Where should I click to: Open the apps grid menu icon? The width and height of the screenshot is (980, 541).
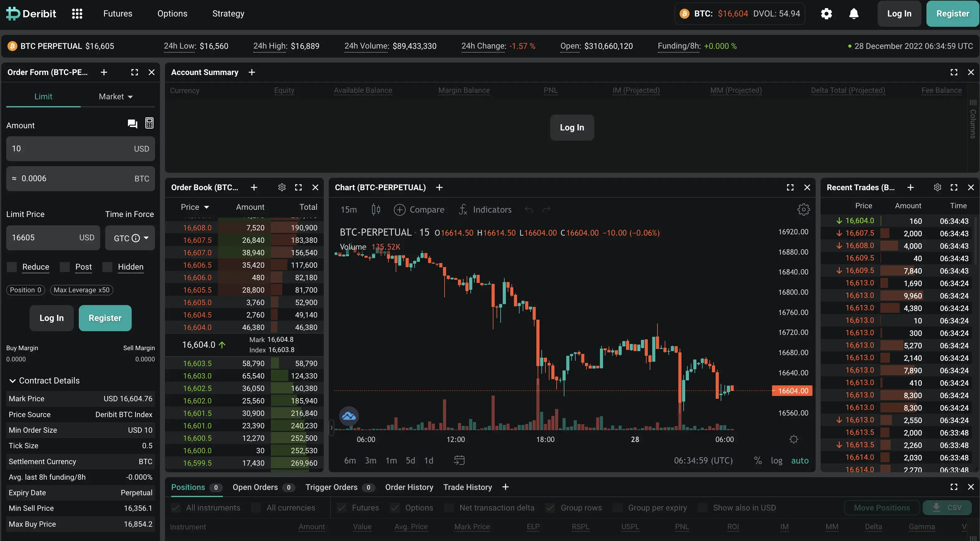(x=77, y=14)
